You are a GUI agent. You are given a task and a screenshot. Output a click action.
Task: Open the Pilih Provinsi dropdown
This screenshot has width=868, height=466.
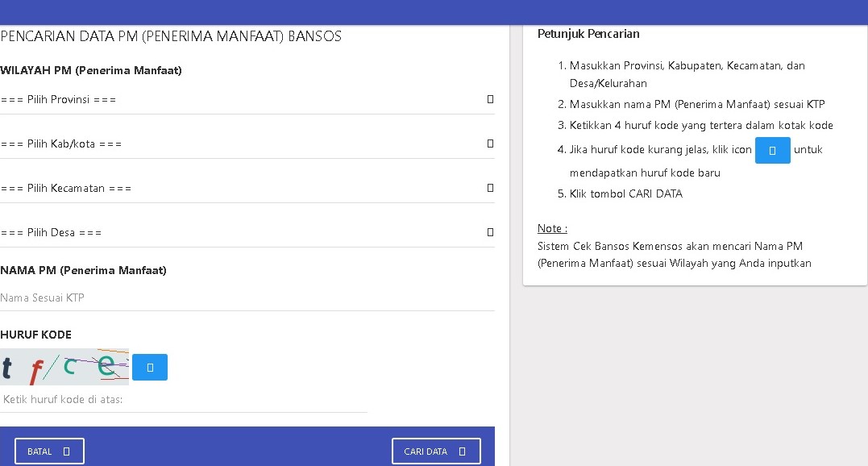pos(247,100)
